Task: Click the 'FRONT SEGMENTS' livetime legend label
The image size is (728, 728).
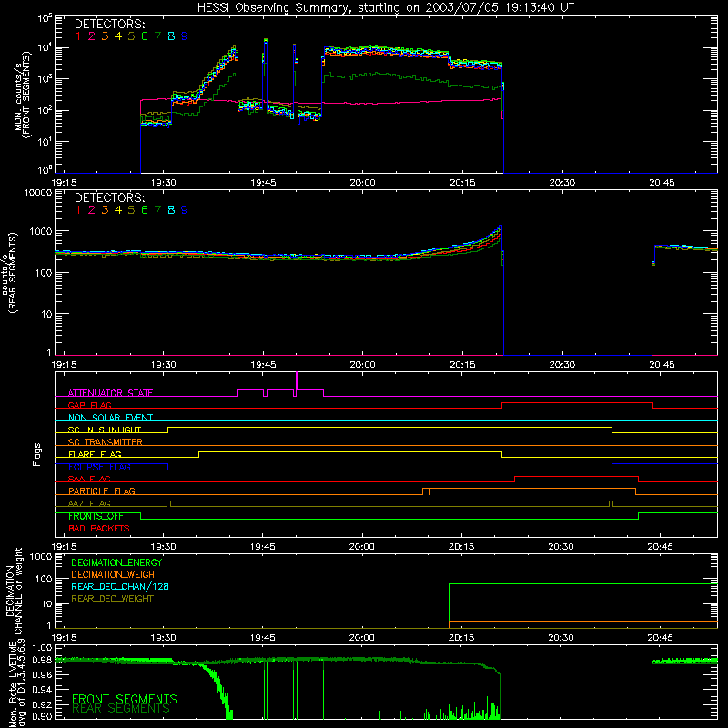Action: (125, 699)
